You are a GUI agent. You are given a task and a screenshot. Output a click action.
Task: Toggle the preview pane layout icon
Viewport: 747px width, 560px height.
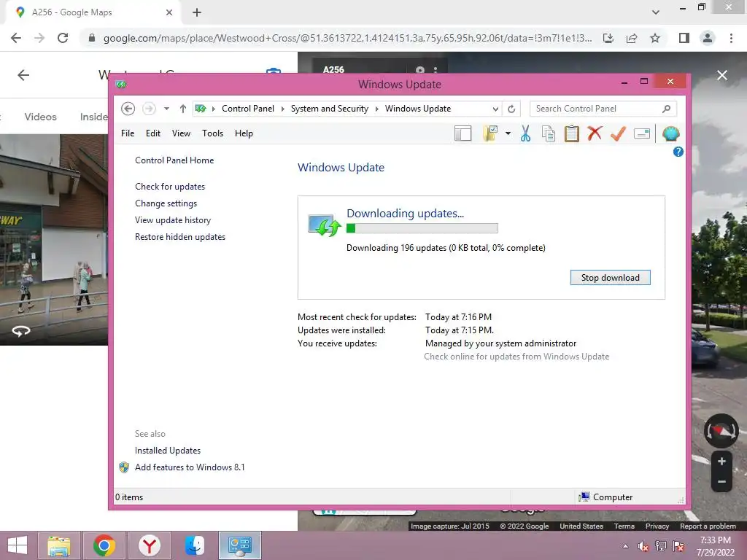462,134
